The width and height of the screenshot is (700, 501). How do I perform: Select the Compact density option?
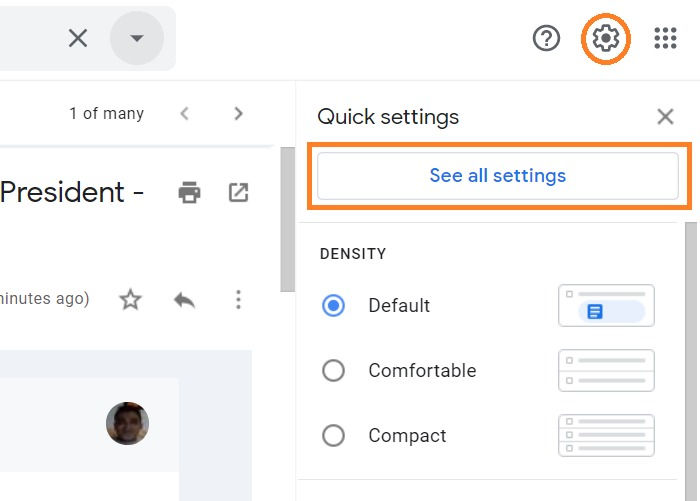point(333,436)
